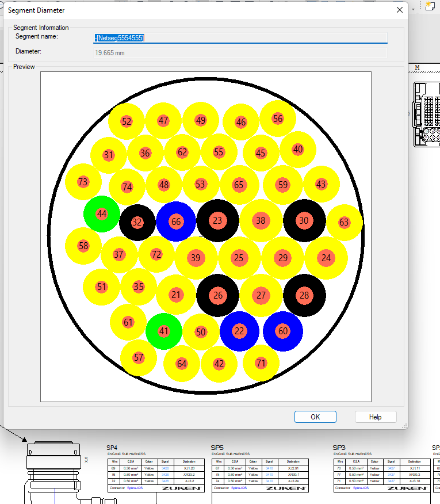440x504 pixels.
Task: Choose yellow wire 40 in the bundle
Action: tap(298, 150)
